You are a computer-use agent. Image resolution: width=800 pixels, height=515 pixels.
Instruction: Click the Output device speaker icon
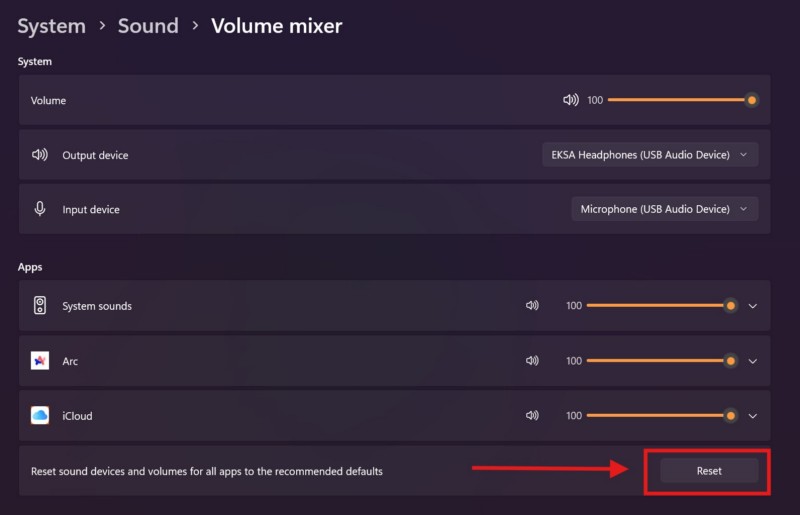[40, 155]
